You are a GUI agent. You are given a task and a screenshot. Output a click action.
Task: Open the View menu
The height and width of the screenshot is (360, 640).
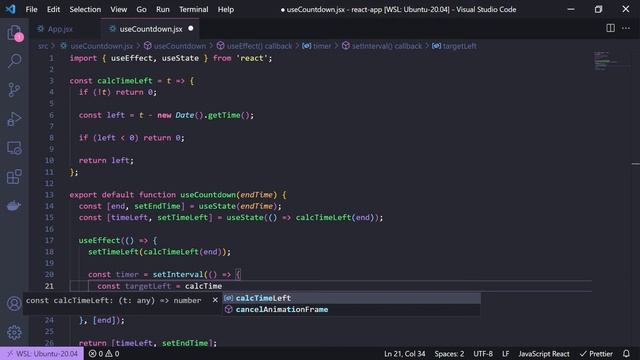(118, 9)
